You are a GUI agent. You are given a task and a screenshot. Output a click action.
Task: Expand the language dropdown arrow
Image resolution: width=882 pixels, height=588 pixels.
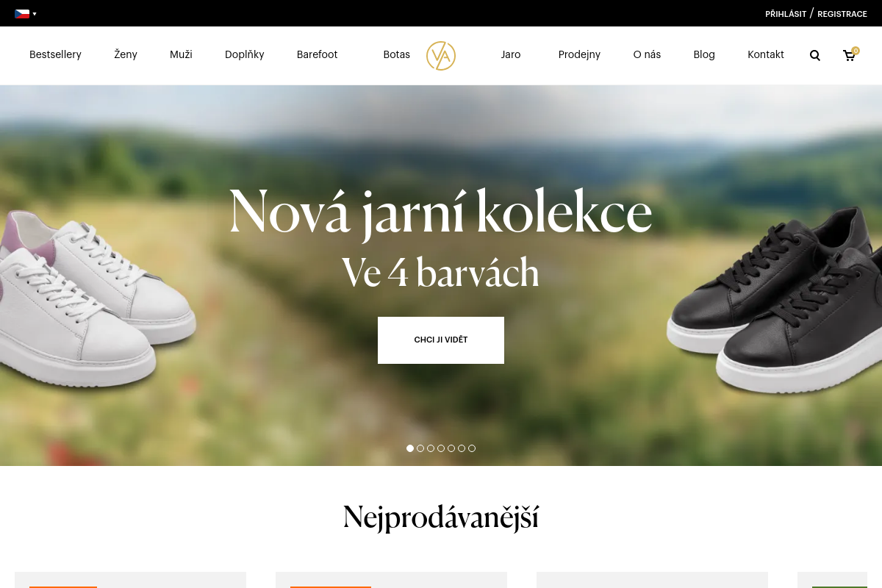tap(35, 14)
